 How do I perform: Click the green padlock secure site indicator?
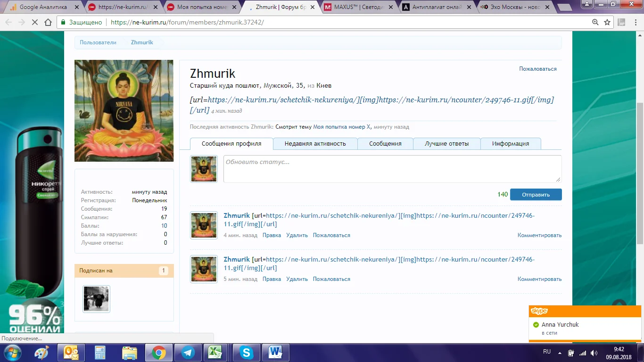click(62, 22)
